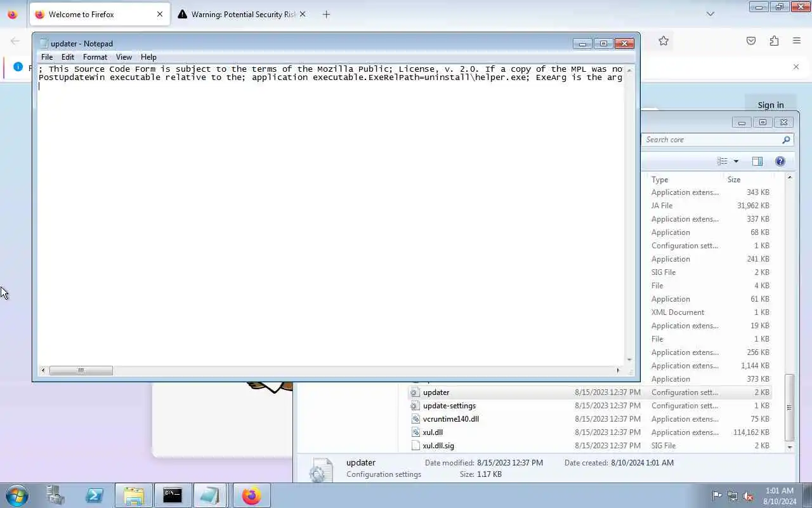Image resolution: width=812 pixels, height=508 pixels.
Task: Minimize the Explorer window
Action: point(741,122)
